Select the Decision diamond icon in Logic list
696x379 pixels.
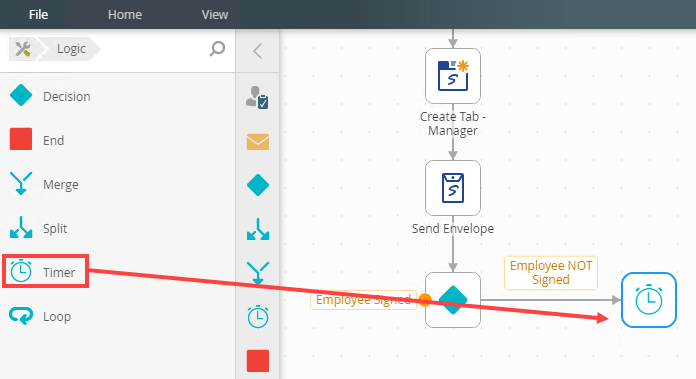21,95
